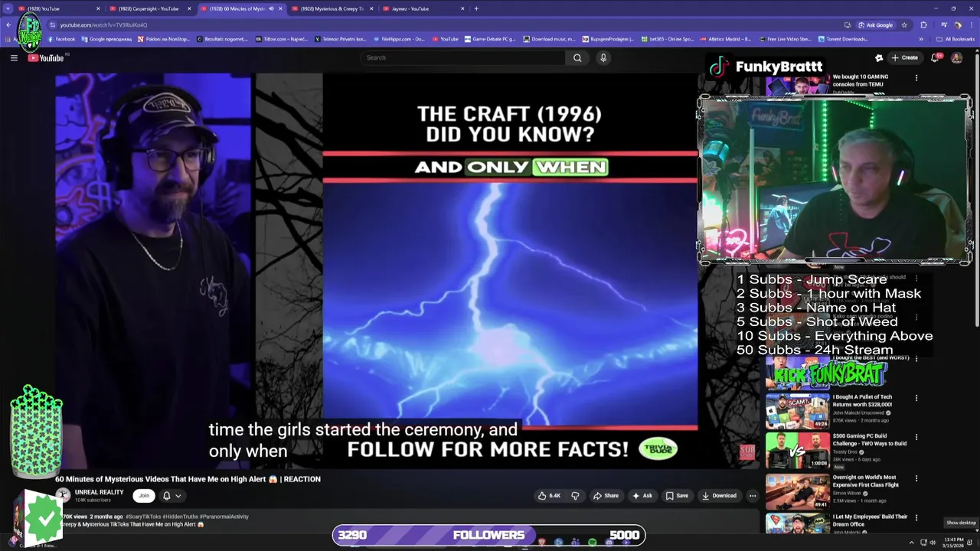Switch to the first YouTube browser tab
This screenshot has width=980, height=551.
[x=57, y=8]
